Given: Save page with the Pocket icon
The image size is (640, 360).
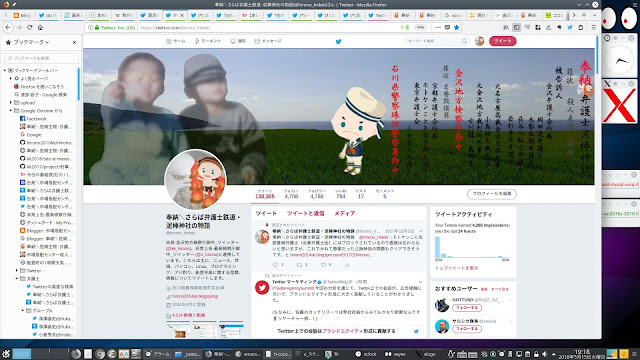Looking at the screenshot, I should (x=447, y=27).
